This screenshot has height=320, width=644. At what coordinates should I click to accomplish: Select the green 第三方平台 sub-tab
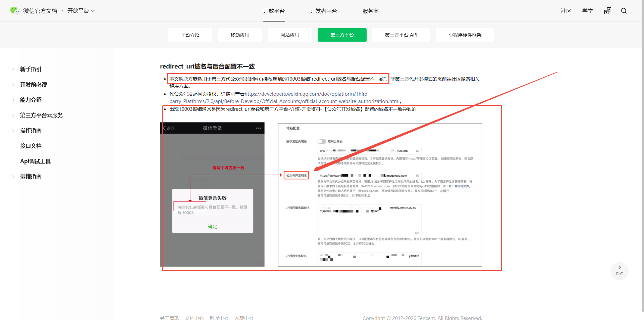point(342,35)
